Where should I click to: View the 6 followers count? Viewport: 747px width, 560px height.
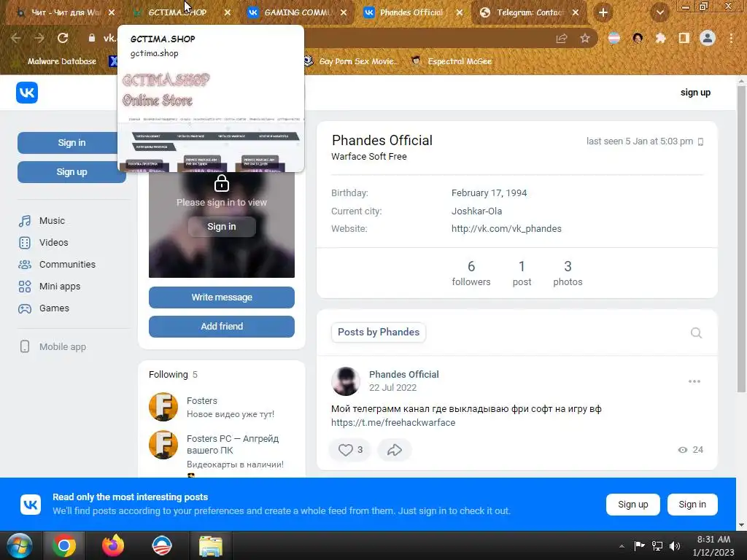471,273
